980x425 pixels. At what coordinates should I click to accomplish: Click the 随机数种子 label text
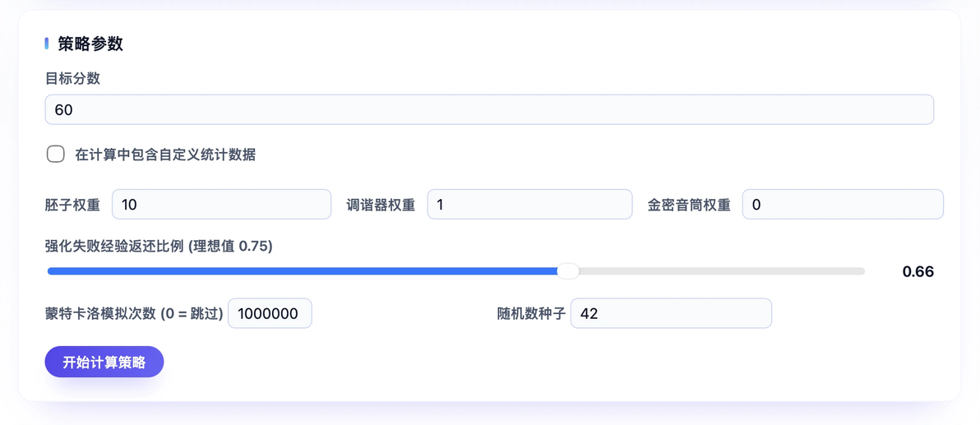(531, 314)
